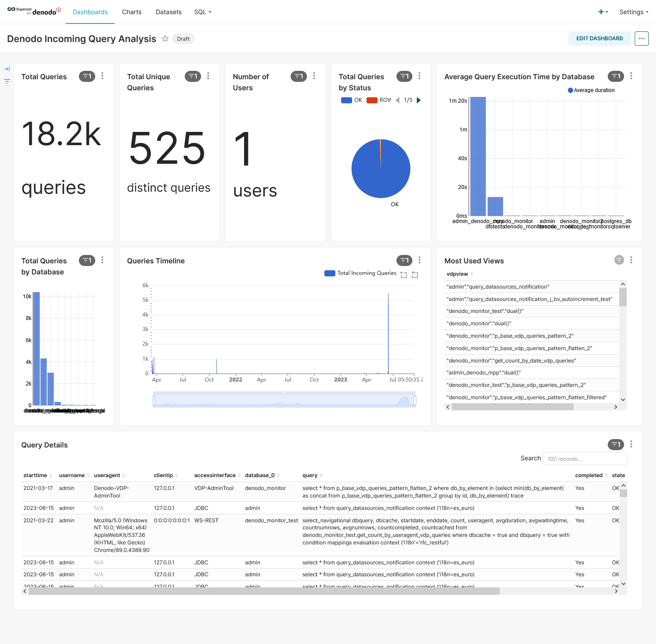Screen dimensions: 656x644
Task: Sort Most Used Views by vdpview column
Action: [x=460, y=274]
